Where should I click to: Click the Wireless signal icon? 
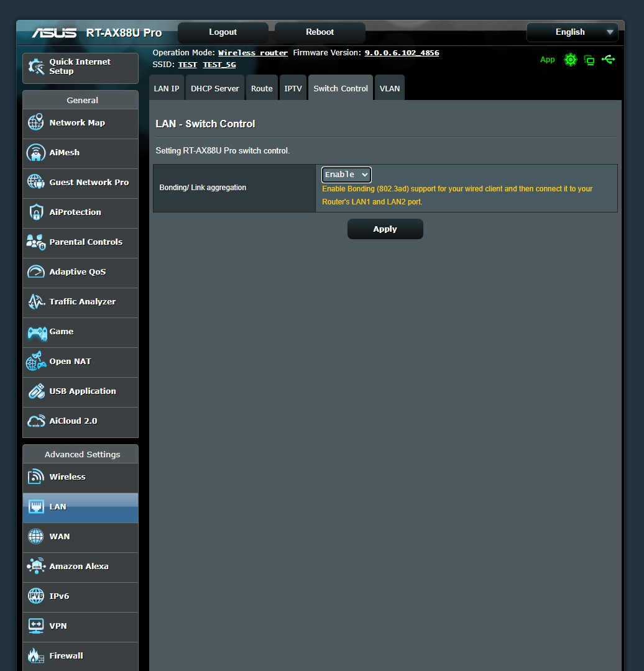[36, 477]
